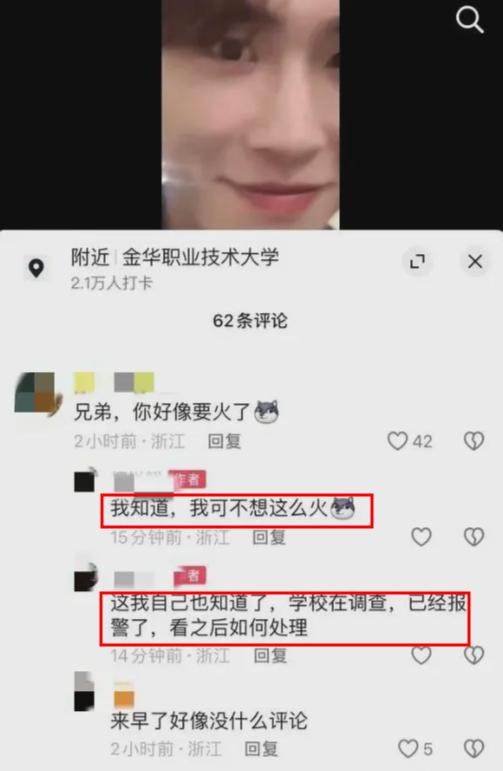Close the comments panel

(475, 261)
